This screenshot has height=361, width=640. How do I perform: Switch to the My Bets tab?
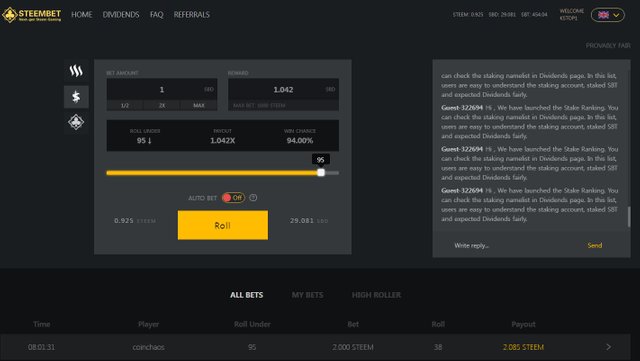click(x=307, y=295)
